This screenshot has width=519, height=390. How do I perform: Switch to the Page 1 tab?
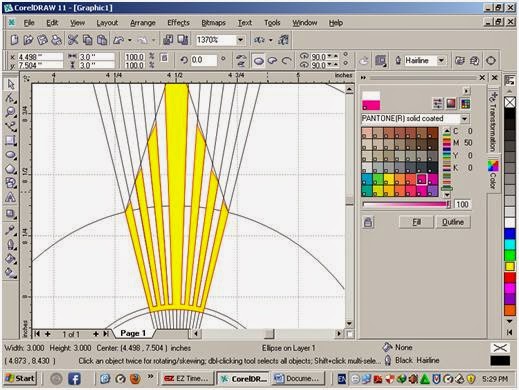tap(133, 333)
